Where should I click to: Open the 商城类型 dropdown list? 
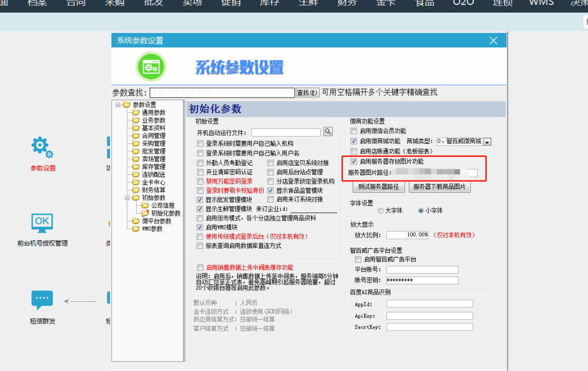click(x=487, y=142)
